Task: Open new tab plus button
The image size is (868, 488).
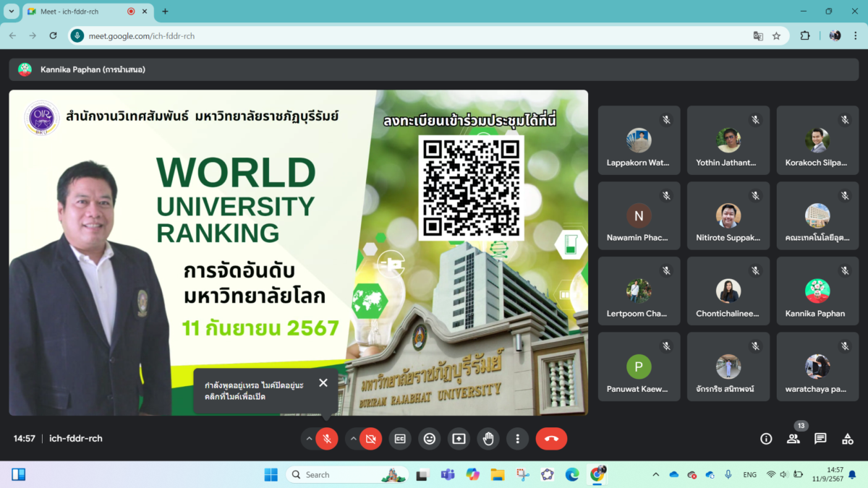Action: pyautogui.click(x=165, y=11)
